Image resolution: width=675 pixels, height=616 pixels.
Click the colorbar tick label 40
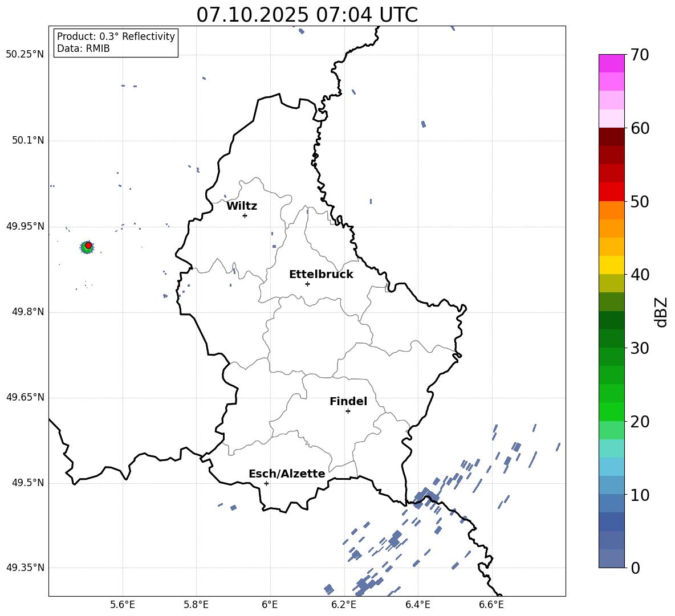(x=640, y=275)
